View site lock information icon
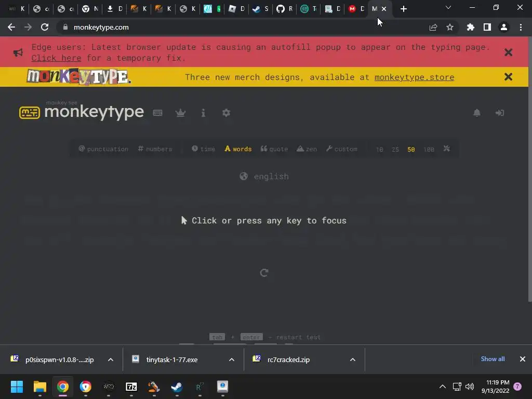Screen dimensions: 532x399 (65, 27)
